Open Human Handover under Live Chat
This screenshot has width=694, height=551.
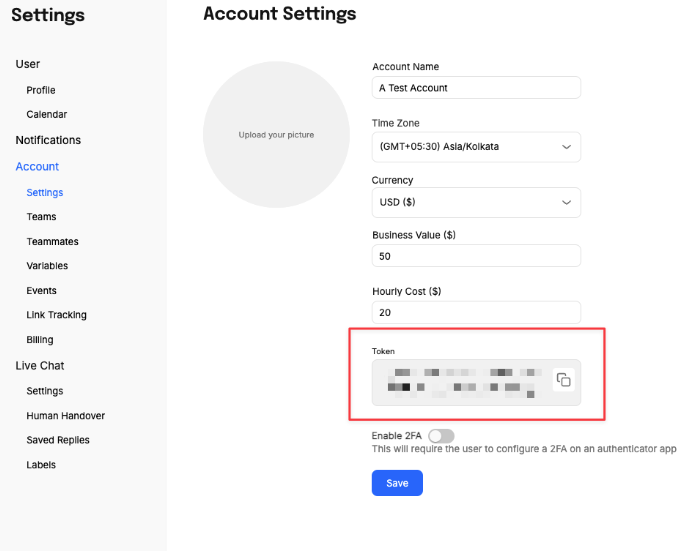pos(65,416)
